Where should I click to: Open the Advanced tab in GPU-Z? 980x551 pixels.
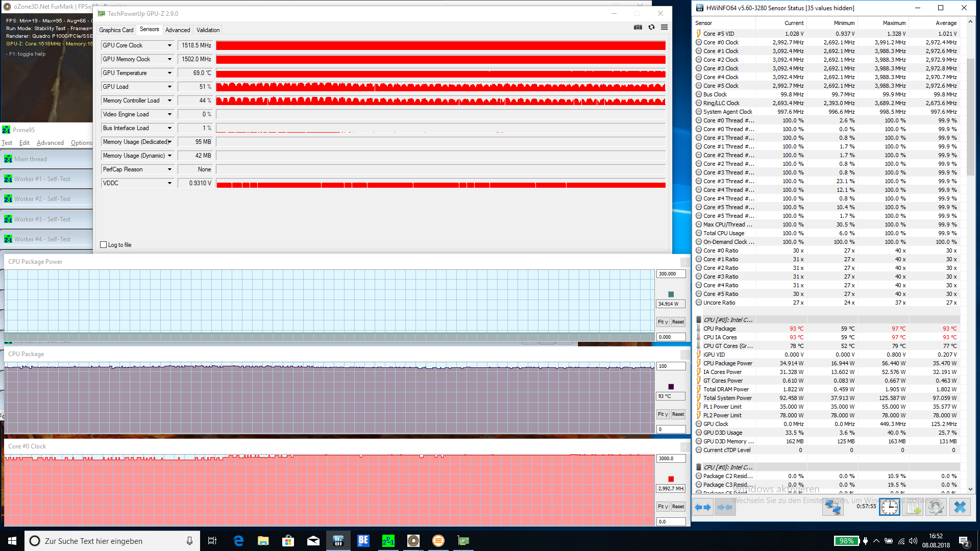tap(178, 30)
